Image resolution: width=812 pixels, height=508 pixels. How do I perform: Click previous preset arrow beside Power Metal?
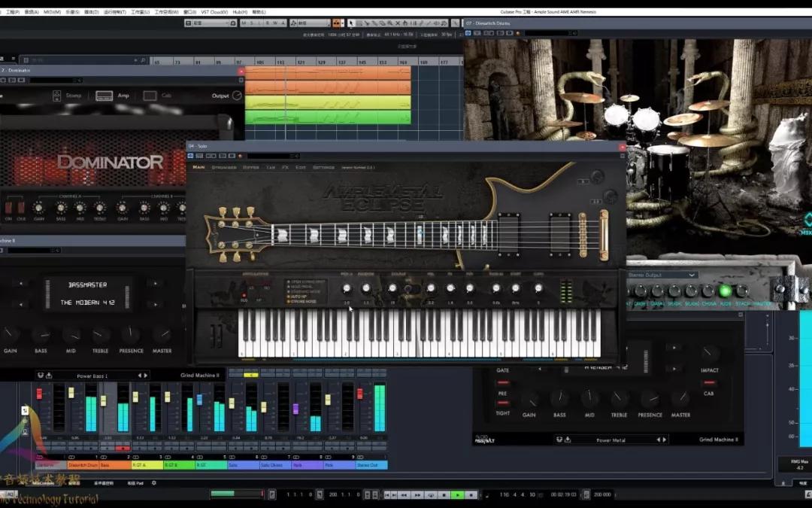[x=659, y=440]
